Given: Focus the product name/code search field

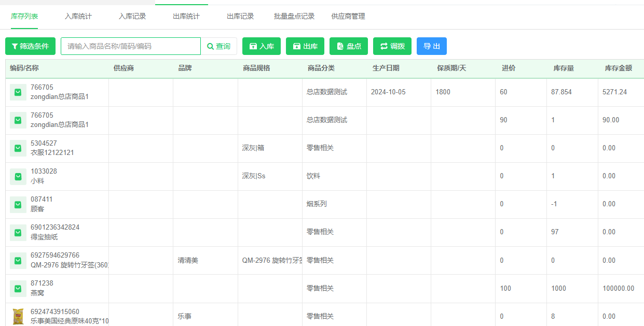Looking at the screenshot, I should (x=130, y=46).
